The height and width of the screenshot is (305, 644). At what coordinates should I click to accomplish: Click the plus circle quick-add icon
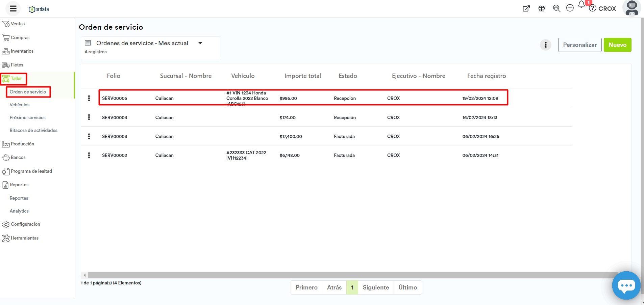click(x=570, y=8)
